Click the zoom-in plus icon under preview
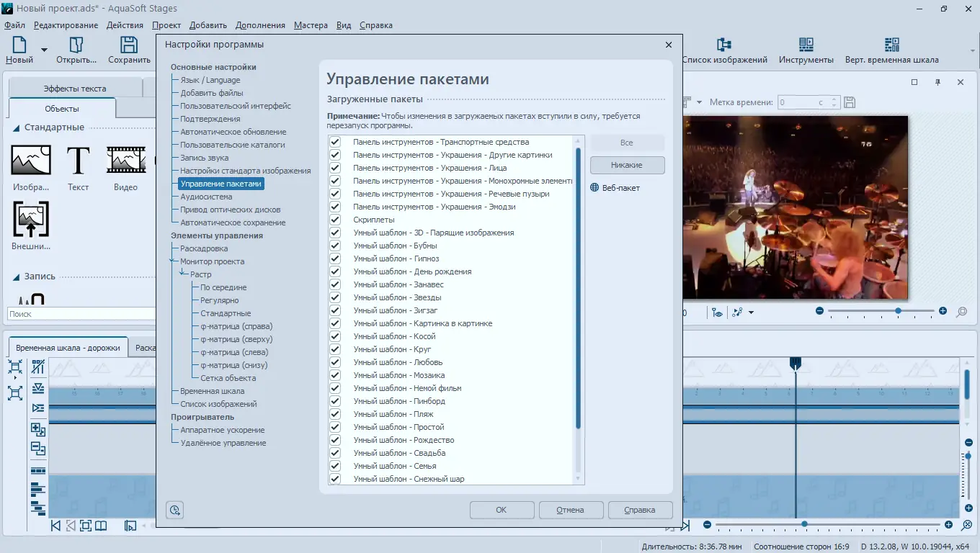 (943, 311)
